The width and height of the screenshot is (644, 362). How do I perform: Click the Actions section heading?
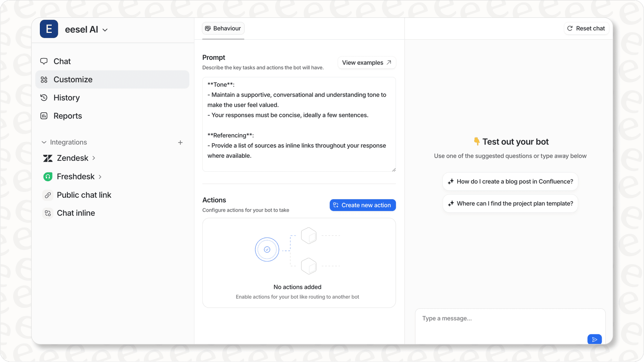click(214, 200)
